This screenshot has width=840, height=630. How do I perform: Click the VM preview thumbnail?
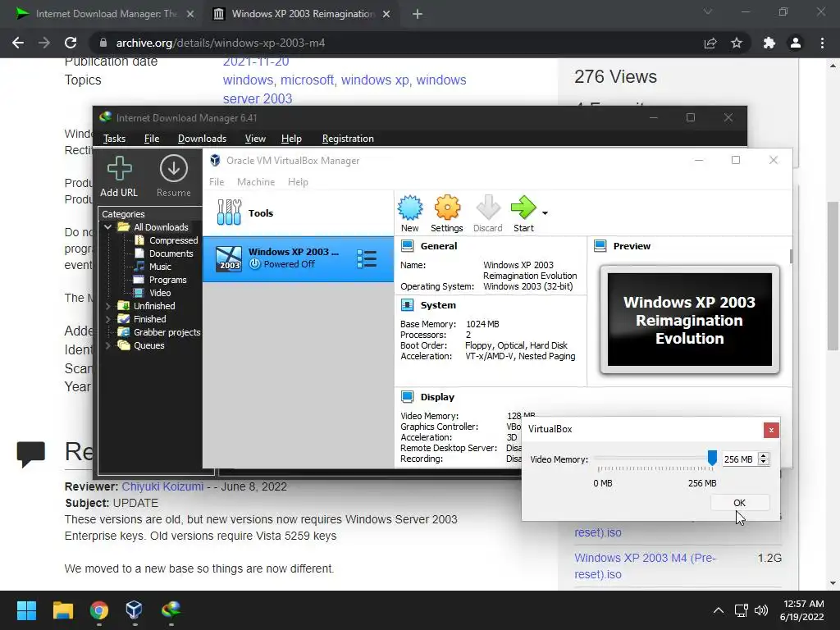[689, 320]
